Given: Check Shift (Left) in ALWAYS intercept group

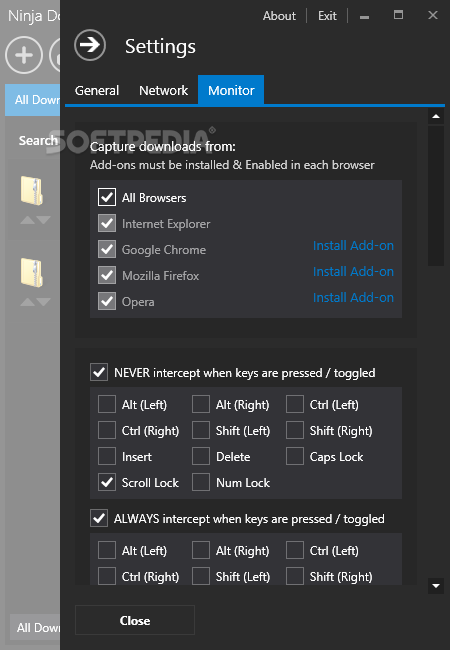Looking at the screenshot, I should [201, 576].
